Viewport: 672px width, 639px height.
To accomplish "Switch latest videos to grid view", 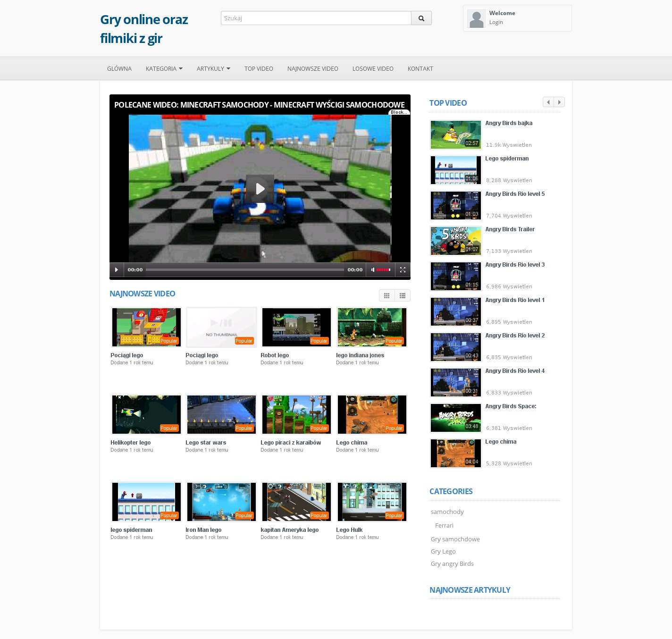I will pyautogui.click(x=386, y=295).
